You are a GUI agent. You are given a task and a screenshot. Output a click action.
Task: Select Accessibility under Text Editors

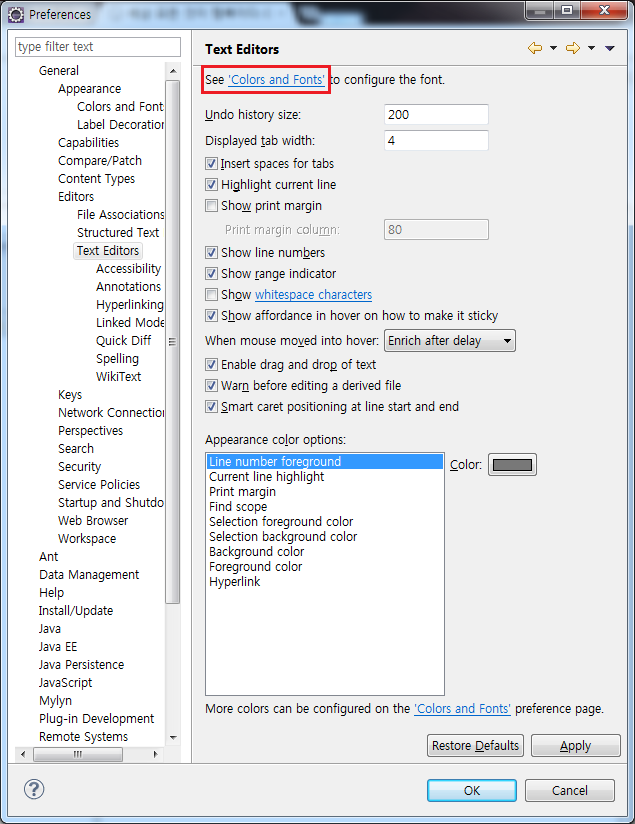tap(128, 269)
